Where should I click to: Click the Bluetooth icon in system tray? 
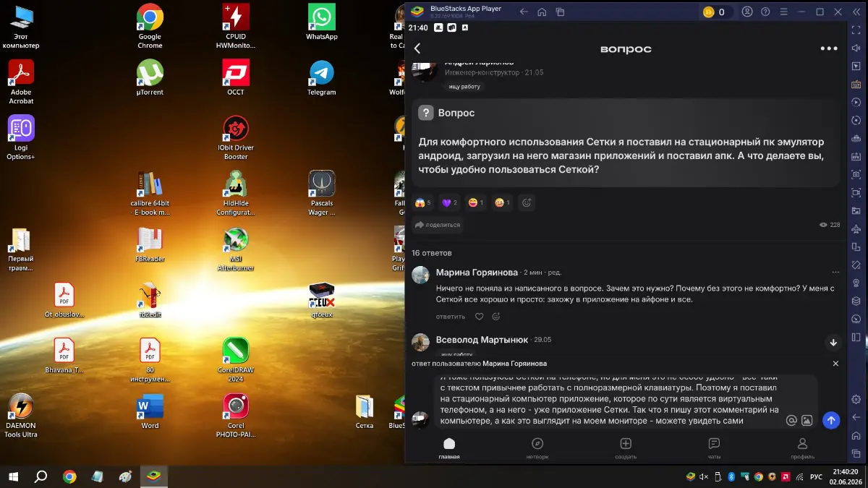(x=731, y=476)
